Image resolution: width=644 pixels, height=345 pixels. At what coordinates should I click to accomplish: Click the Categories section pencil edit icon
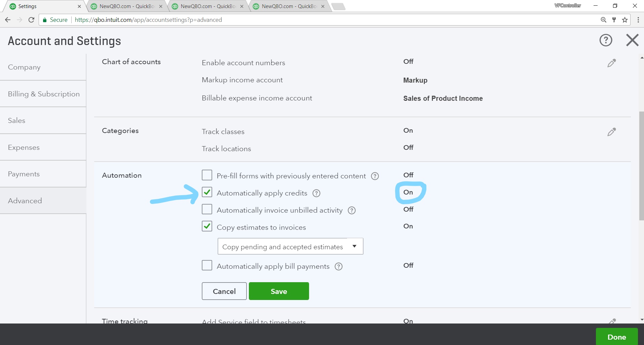coord(611,132)
